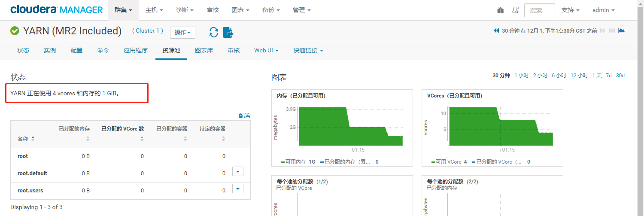Viewport: 644px width, 216px height.
Task: Click the root.users pool name
Action: point(30,191)
